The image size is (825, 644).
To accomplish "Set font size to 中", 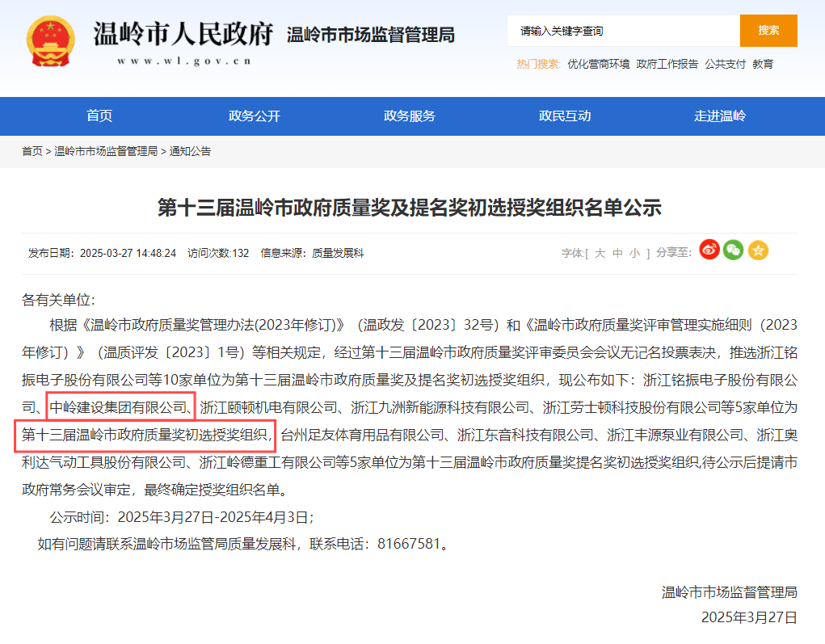I will click(x=617, y=253).
